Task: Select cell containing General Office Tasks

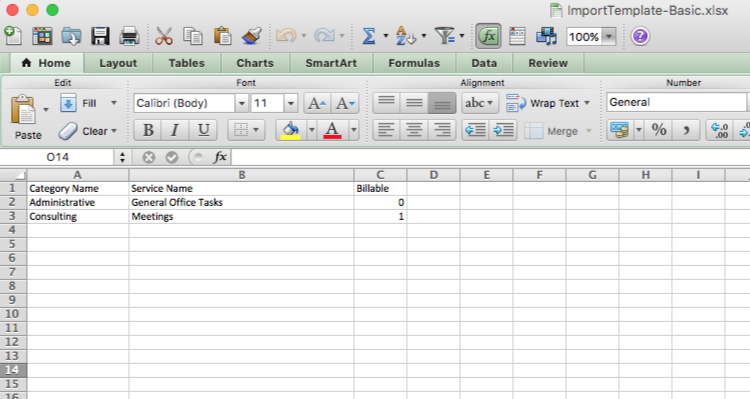Action: (x=242, y=202)
